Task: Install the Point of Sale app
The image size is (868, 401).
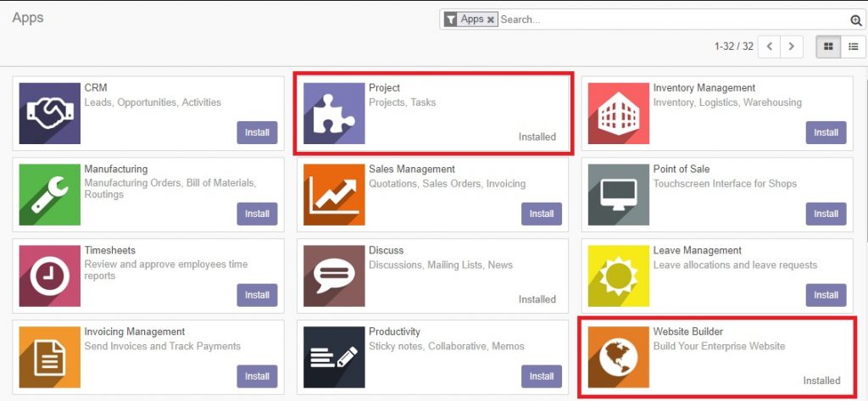Action: [x=826, y=214]
